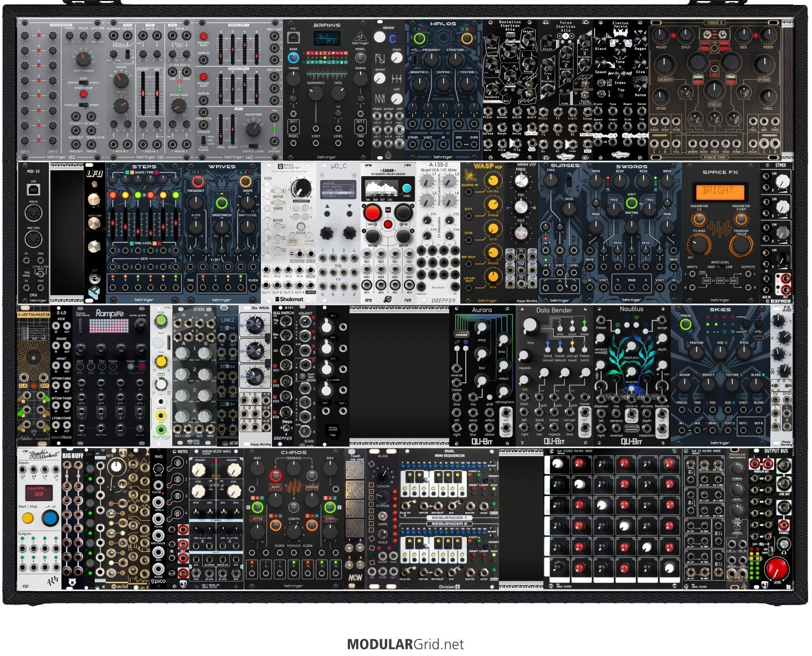Click the LENGTH knob on the ALAN module
This screenshot has width=812, height=656.
pos(382,475)
